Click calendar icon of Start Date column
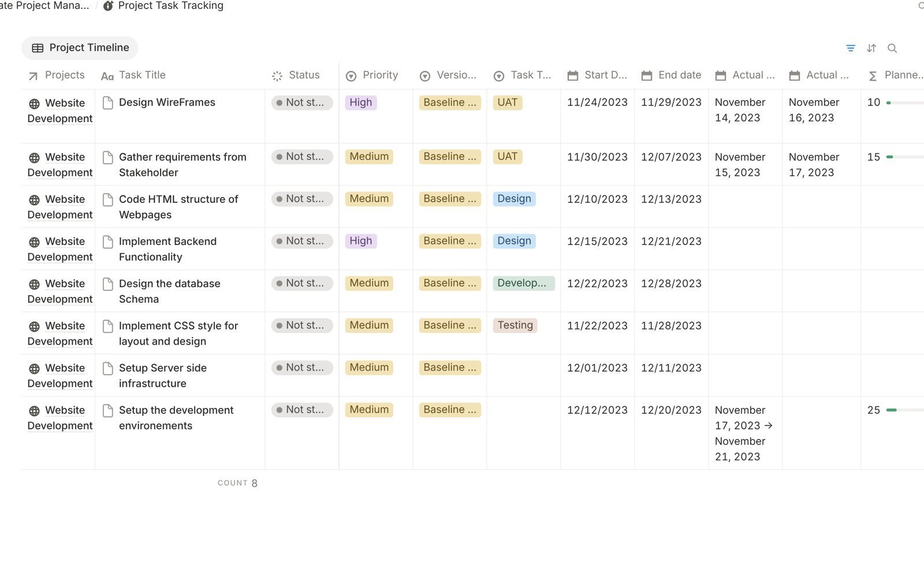 [573, 76]
